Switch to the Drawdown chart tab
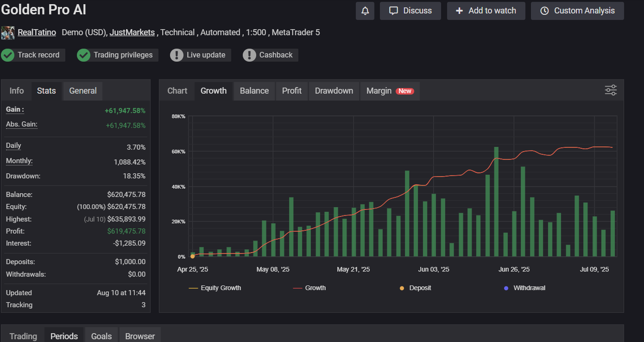This screenshot has width=644, height=342. tap(334, 91)
